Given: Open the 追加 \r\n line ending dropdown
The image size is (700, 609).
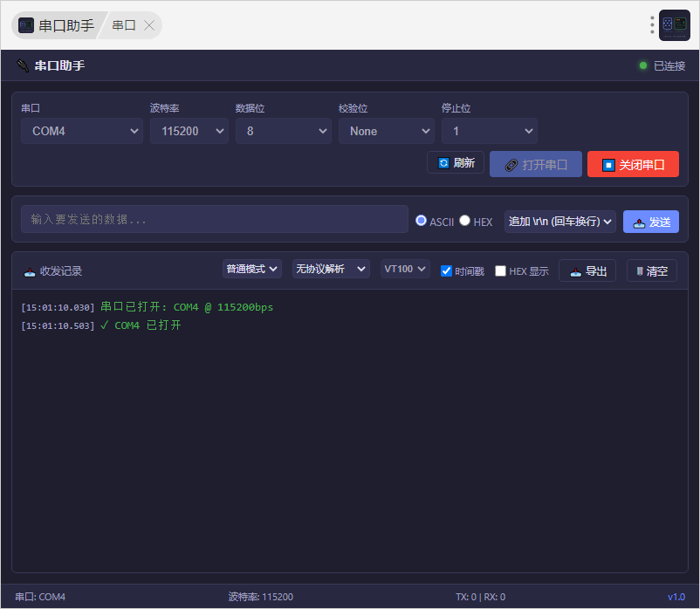Looking at the screenshot, I should [x=560, y=222].
